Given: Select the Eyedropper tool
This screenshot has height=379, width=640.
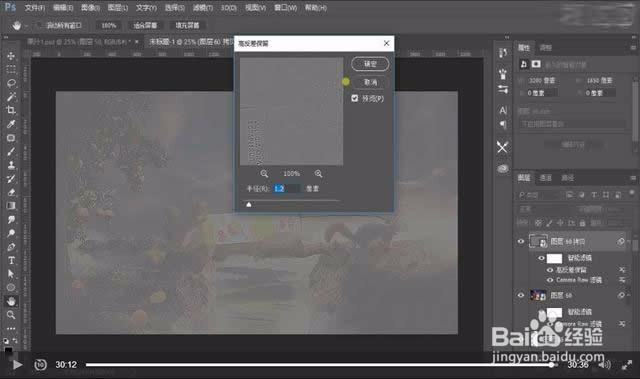Looking at the screenshot, I should [11, 124].
